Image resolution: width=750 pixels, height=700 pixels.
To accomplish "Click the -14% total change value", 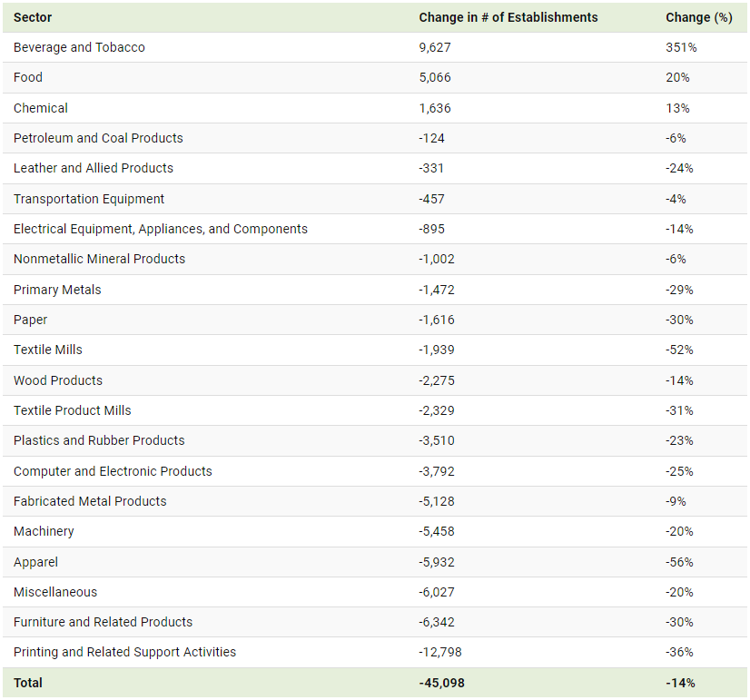I will pyautogui.click(x=680, y=683).
